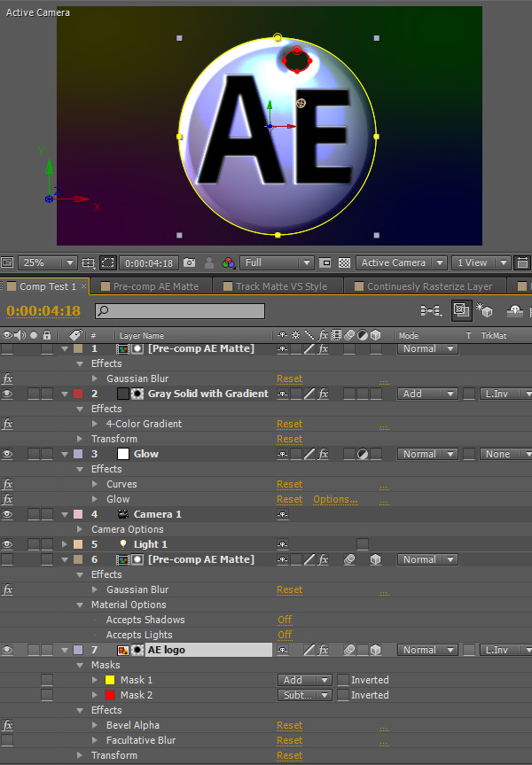Open the magnification 25% dropdown

pos(46,263)
